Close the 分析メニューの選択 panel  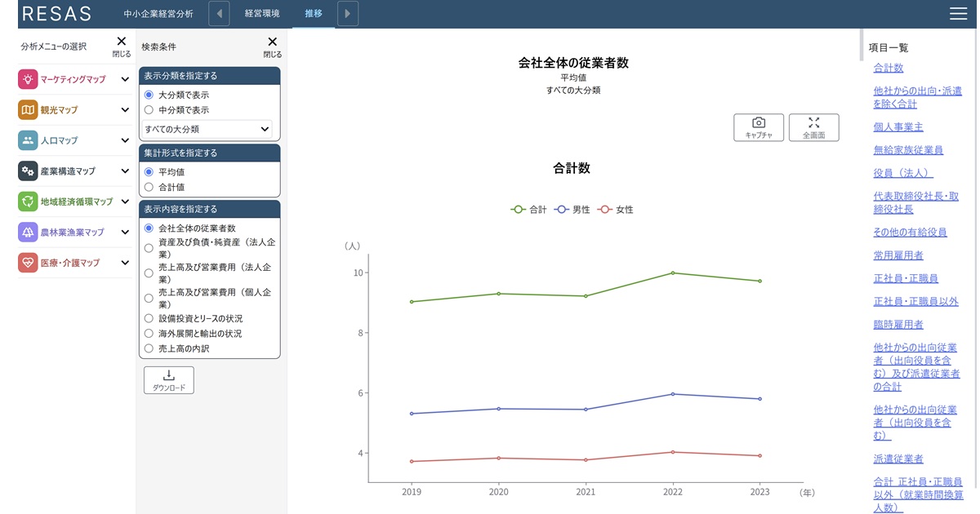point(121,46)
